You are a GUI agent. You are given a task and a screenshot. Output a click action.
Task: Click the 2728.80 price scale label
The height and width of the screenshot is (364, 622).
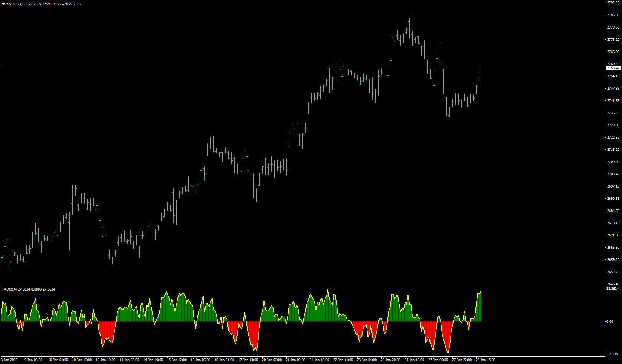(613, 125)
